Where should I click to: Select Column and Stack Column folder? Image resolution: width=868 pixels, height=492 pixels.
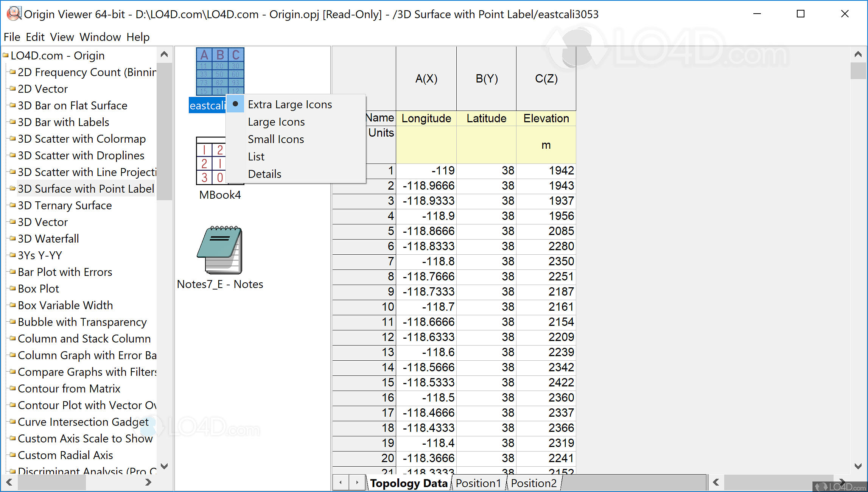coord(84,338)
